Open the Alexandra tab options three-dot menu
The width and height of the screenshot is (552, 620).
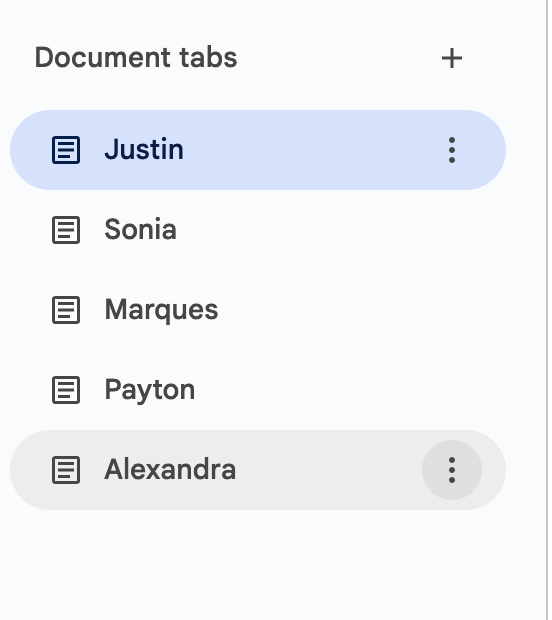click(452, 470)
